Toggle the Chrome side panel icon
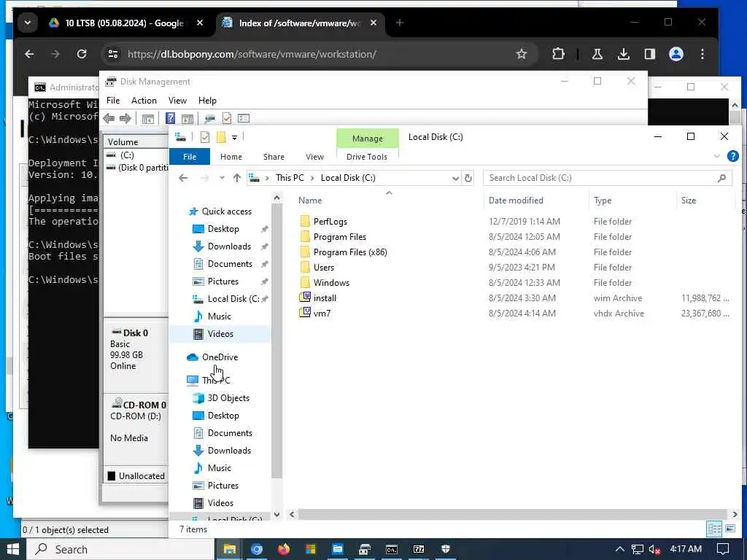 click(x=650, y=54)
